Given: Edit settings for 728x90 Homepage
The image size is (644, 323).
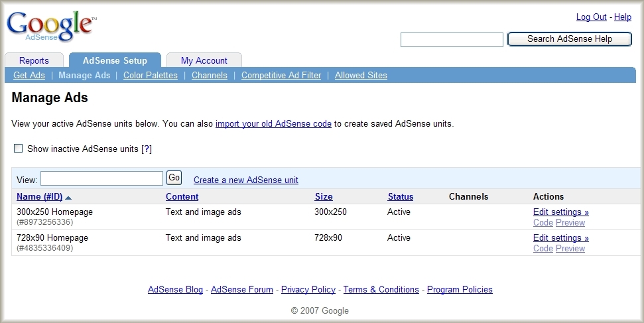Looking at the screenshot, I should 561,238.
